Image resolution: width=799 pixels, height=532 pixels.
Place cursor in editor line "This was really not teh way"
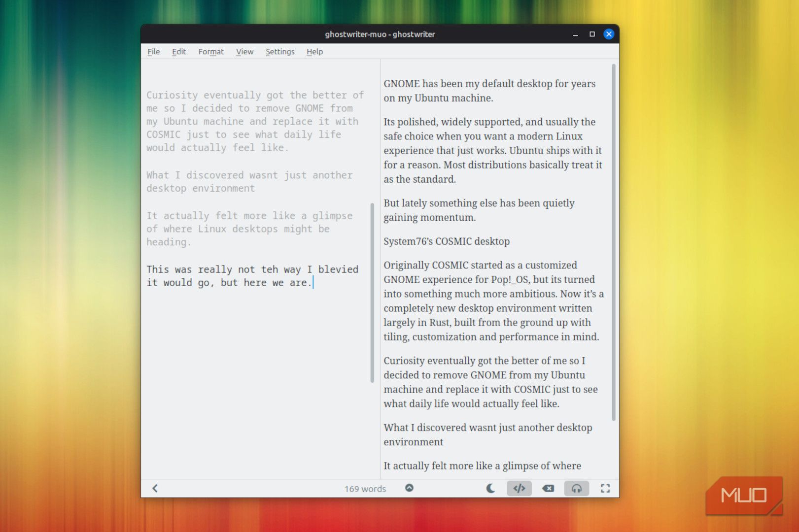(252, 269)
